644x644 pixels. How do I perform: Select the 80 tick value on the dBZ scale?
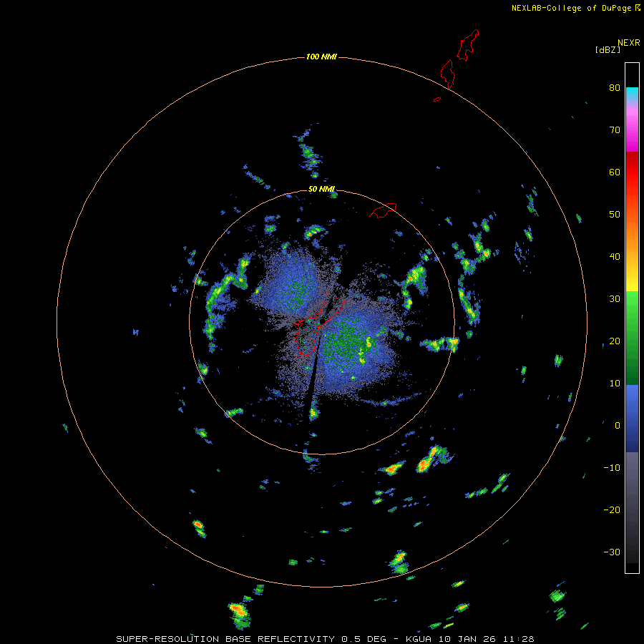point(615,88)
